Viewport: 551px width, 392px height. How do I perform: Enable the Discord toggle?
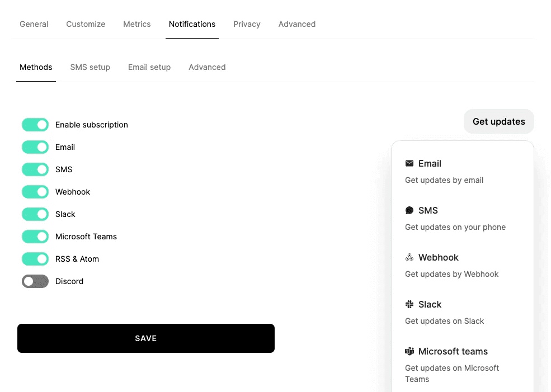(x=35, y=281)
